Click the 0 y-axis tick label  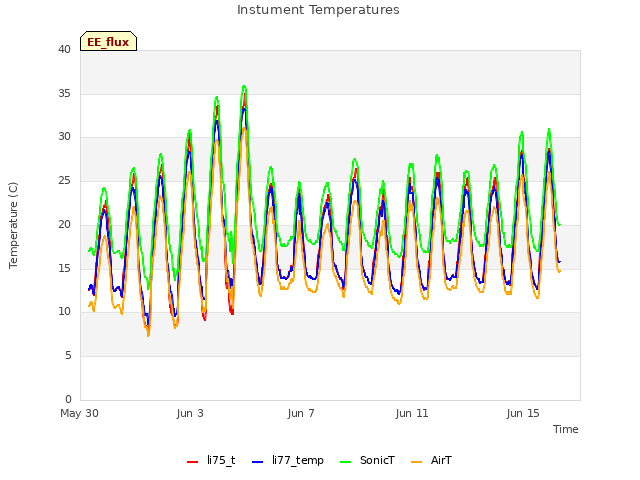(x=68, y=399)
